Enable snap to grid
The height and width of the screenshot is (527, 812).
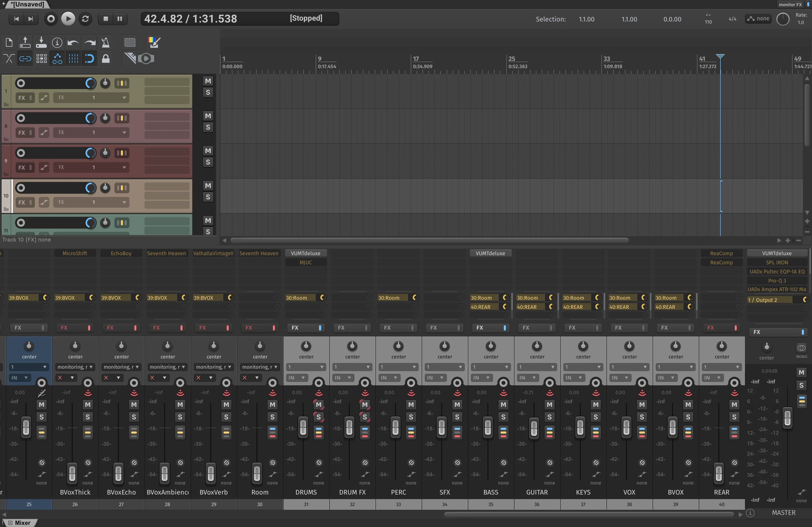(73, 58)
